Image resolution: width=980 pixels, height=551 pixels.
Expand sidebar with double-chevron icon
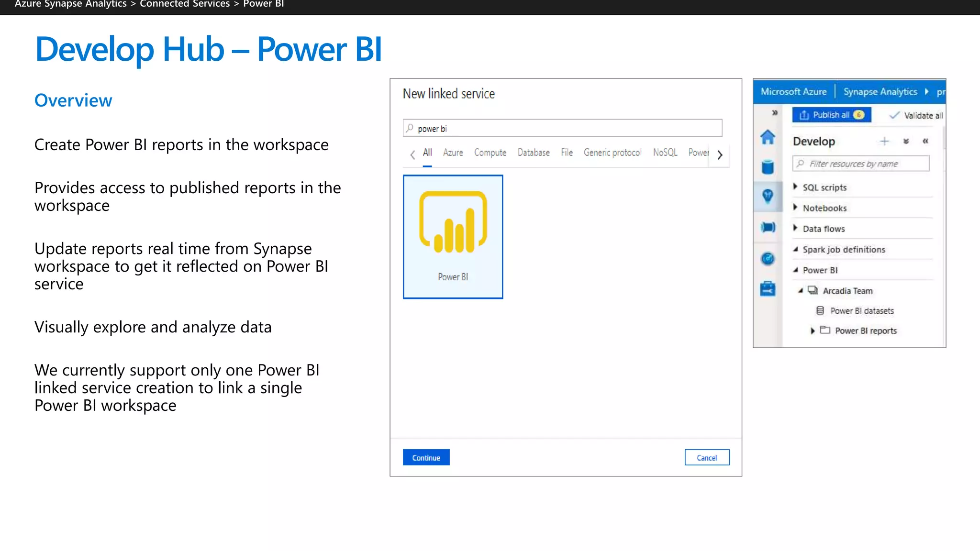click(x=775, y=113)
